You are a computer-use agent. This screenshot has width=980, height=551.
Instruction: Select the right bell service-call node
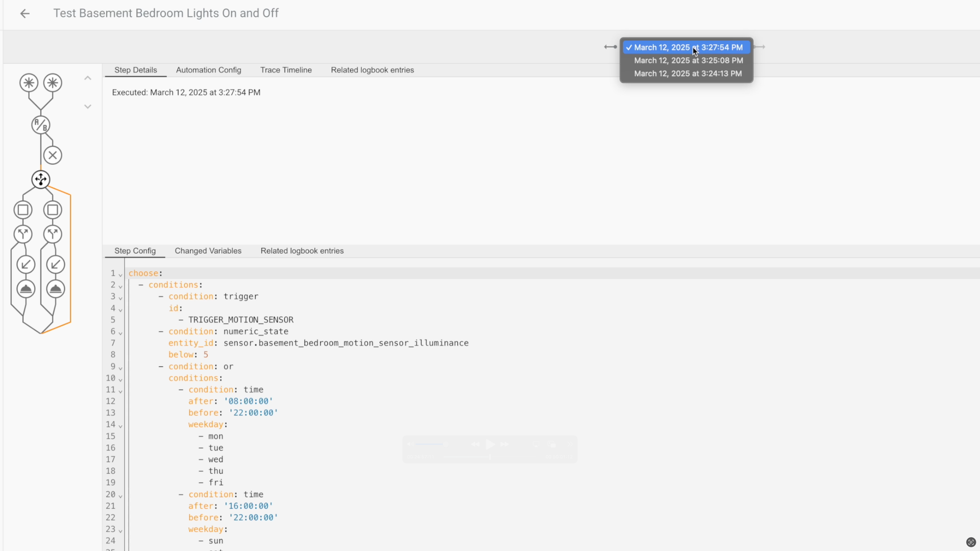coord(55,289)
